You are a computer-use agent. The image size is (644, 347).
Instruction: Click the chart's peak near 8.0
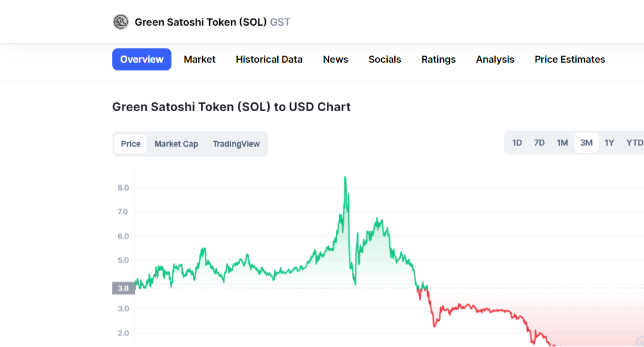pyautogui.click(x=345, y=177)
